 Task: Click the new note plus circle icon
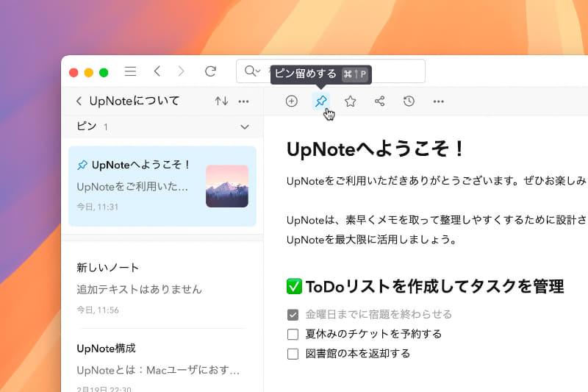pyautogui.click(x=291, y=101)
